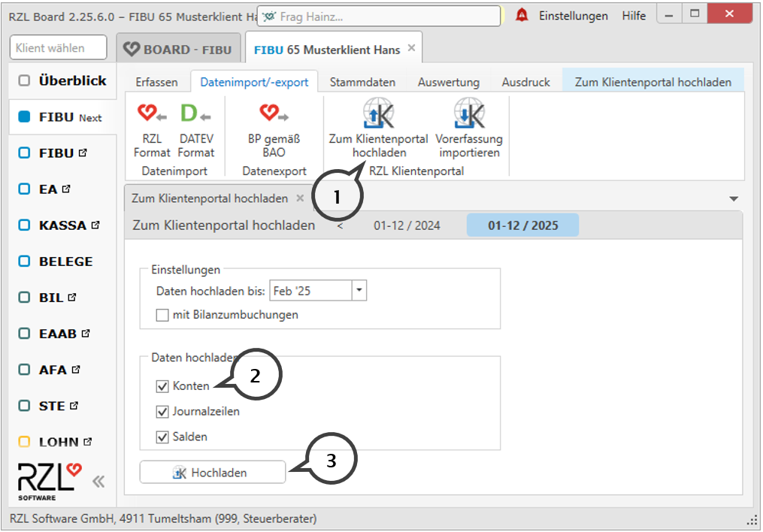Click Zum Klientenportal hochladen ribbon icon
The width and height of the screenshot is (763, 532).
[378, 114]
